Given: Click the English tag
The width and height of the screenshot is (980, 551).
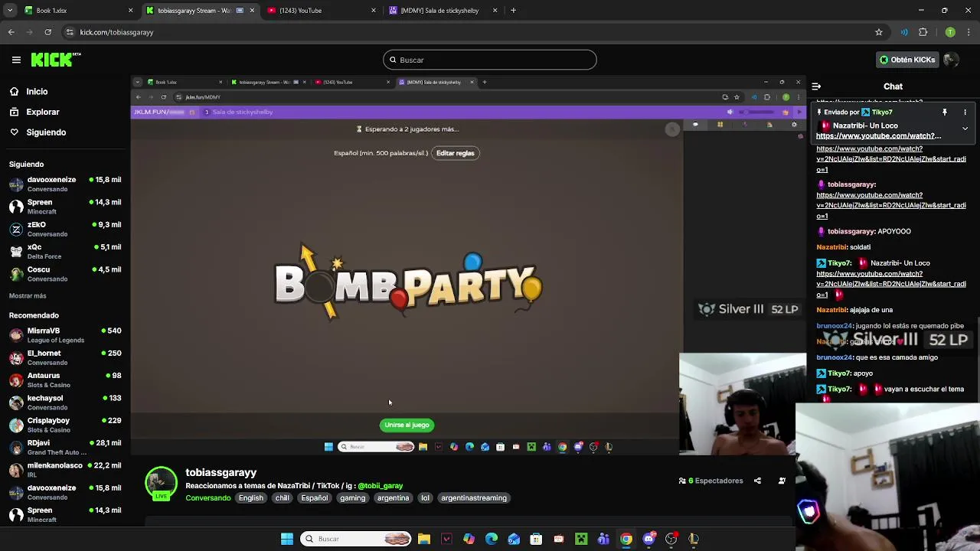Looking at the screenshot, I should [250, 498].
